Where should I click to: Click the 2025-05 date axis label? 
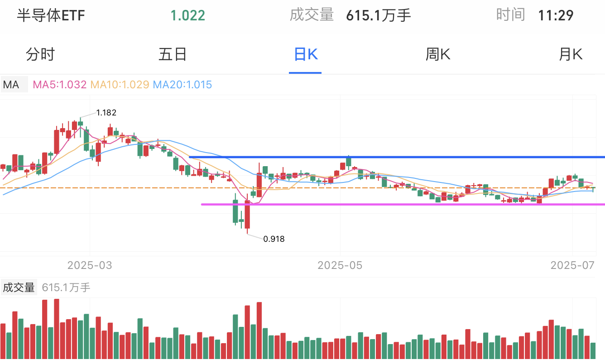coord(340,265)
